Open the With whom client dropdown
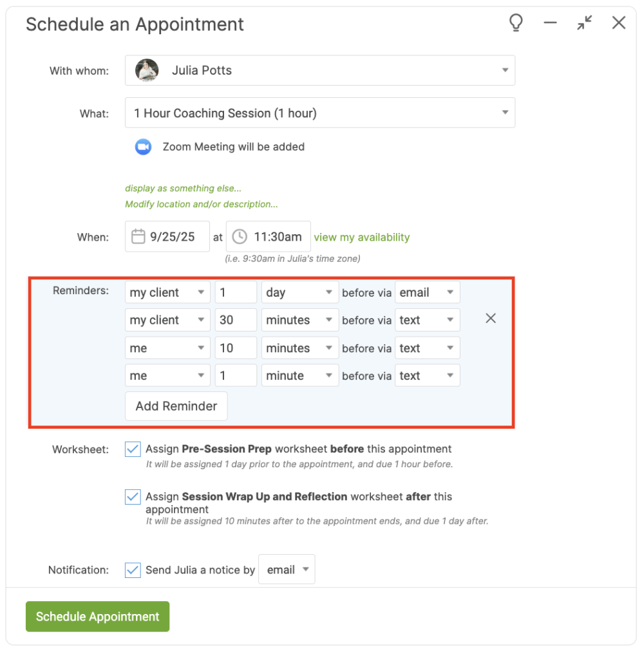 coord(320,71)
